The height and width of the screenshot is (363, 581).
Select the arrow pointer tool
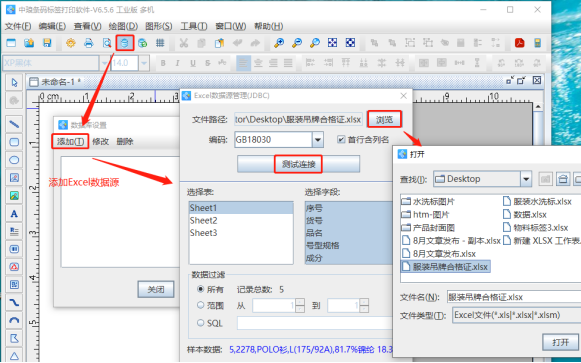[x=14, y=83]
